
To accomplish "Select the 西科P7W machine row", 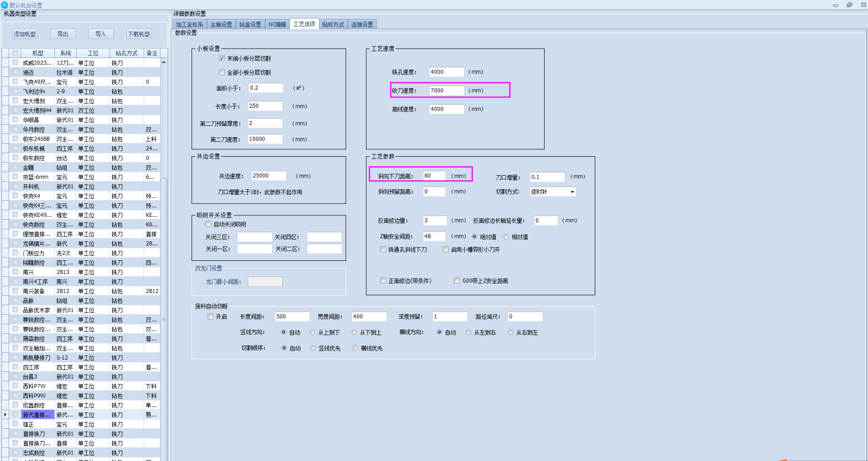I will pos(81,386).
